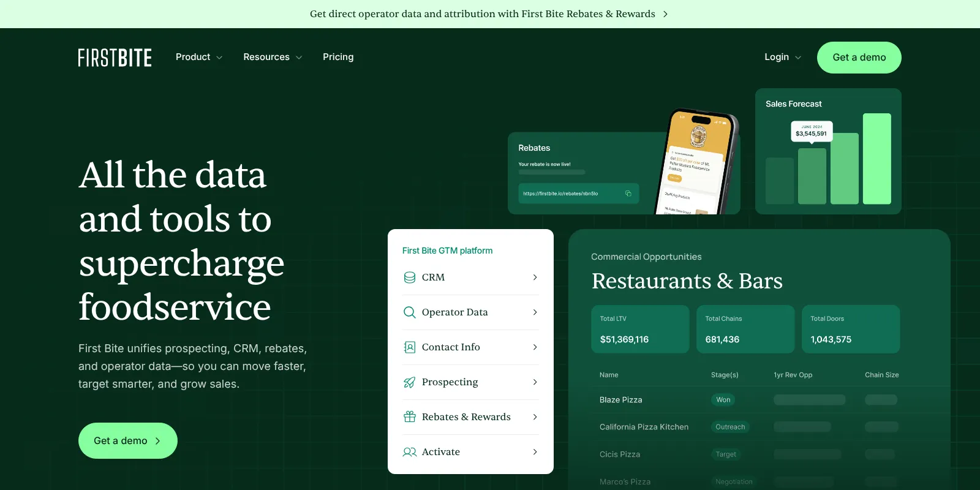
Task: Click the FIRSTBITE logo
Action: tap(115, 58)
